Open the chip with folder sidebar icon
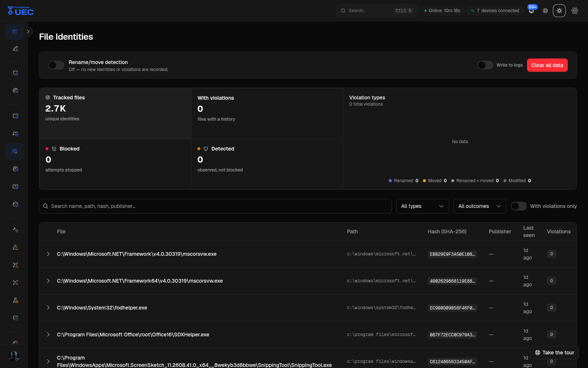588x368 pixels. 15,169
